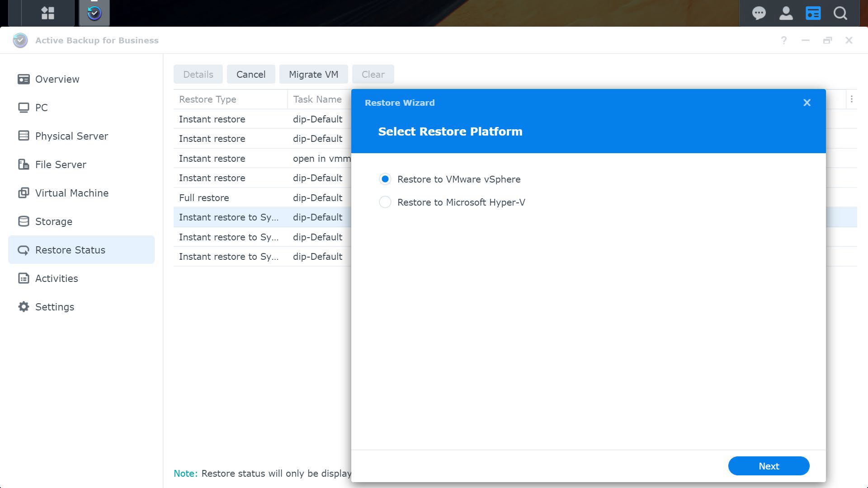Select the Full restore row

[262, 198]
